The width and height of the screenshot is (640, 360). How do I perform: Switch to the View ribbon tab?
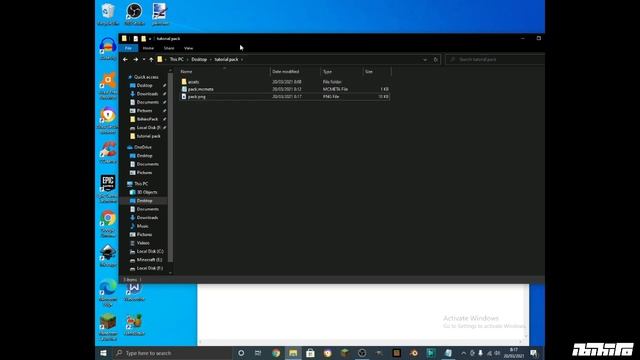click(x=188, y=48)
